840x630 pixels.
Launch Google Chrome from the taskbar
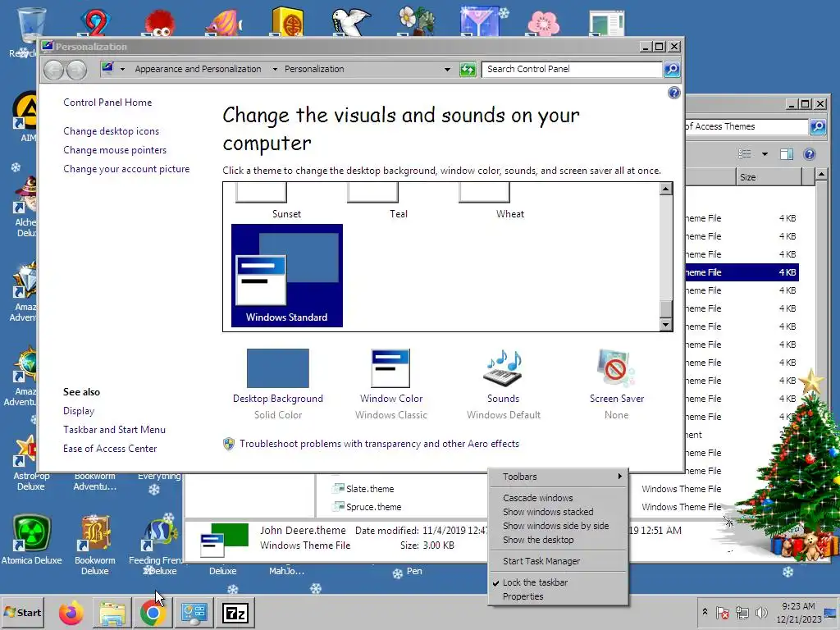pyautogui.click(x=153, y=613)
